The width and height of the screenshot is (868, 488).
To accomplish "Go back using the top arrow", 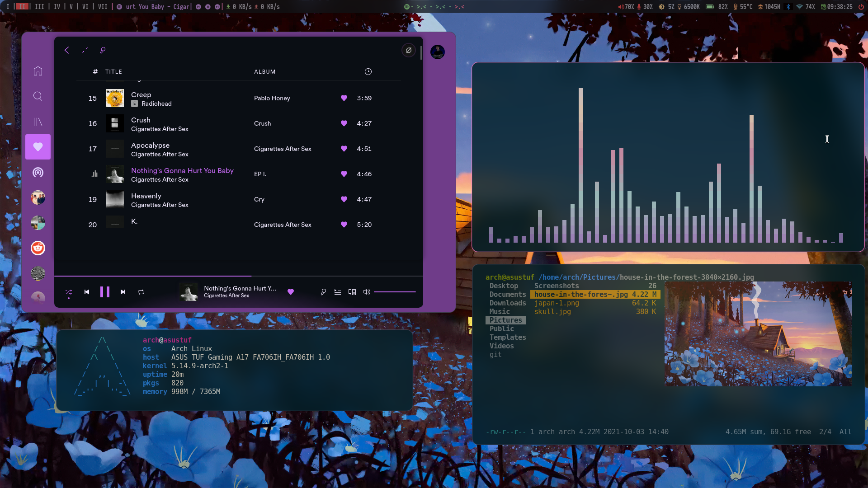I will pyautogui.click(x=67, y=50).
